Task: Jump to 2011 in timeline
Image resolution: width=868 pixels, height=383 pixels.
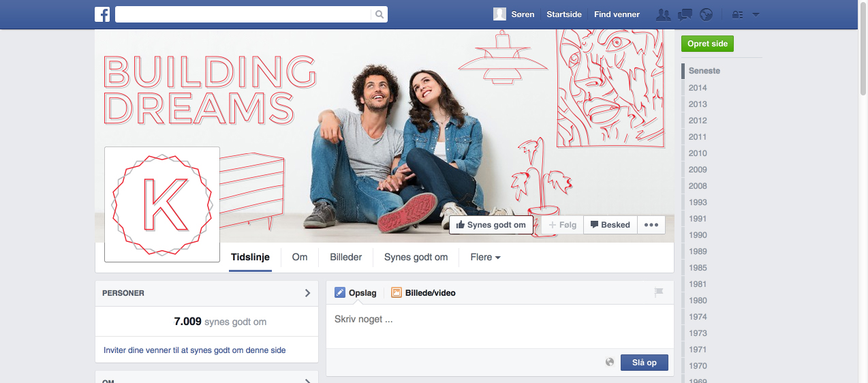Action: click(698, 137)
